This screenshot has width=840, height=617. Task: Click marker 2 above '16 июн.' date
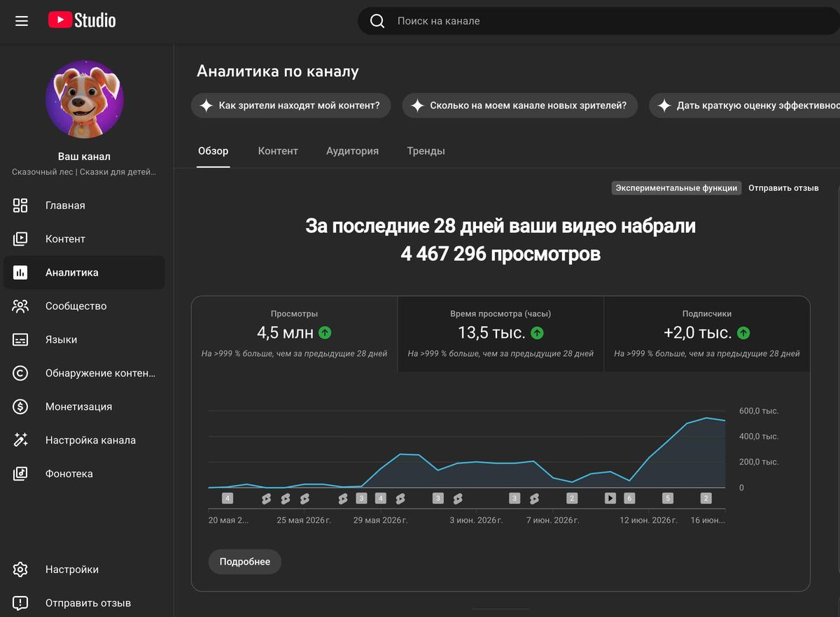(x=706, y=498)
